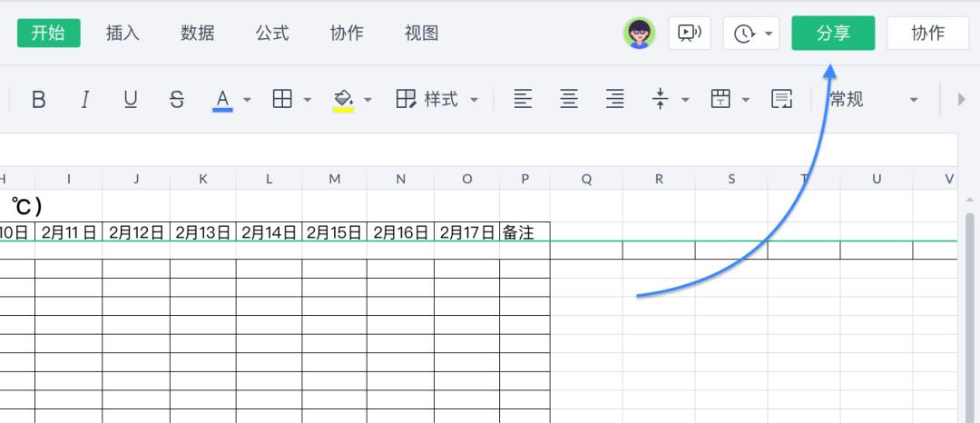Select cell 2月11日
This screenshot has height=423, width=980.
click(x=69, y=232)
